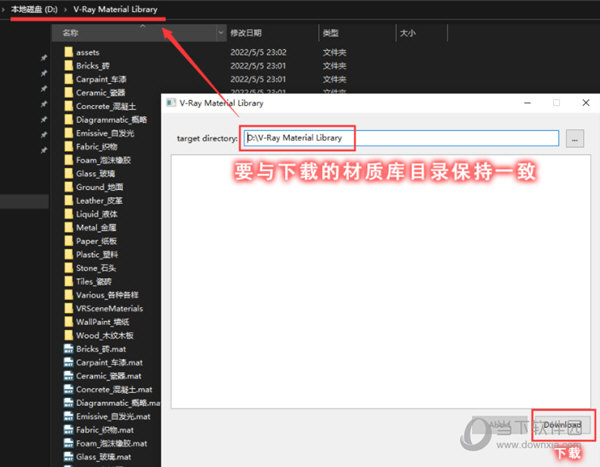Open the Foam folder icon
This screenshot has width=600, height=467.
click(68, 160)
